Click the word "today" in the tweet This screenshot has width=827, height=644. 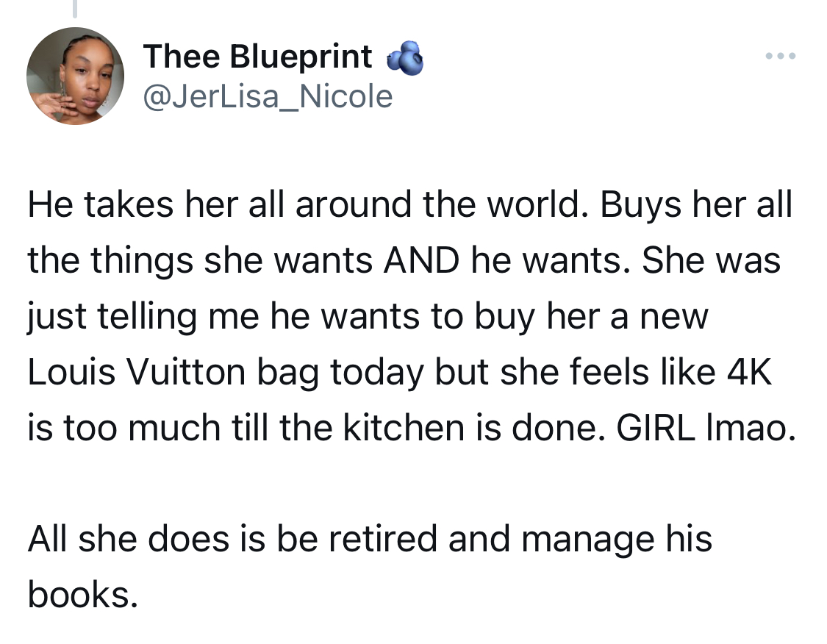(x=376, y=373)
